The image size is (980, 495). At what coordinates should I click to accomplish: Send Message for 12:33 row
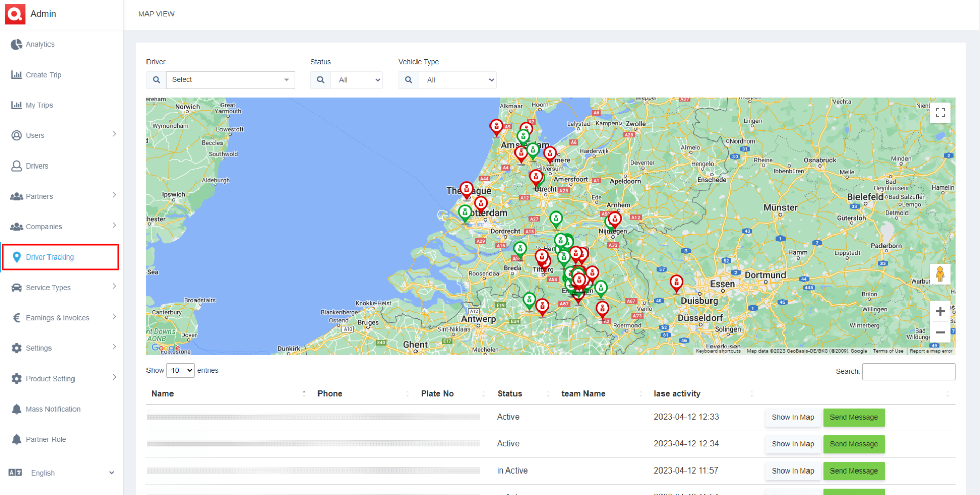(x=854, y=417)
